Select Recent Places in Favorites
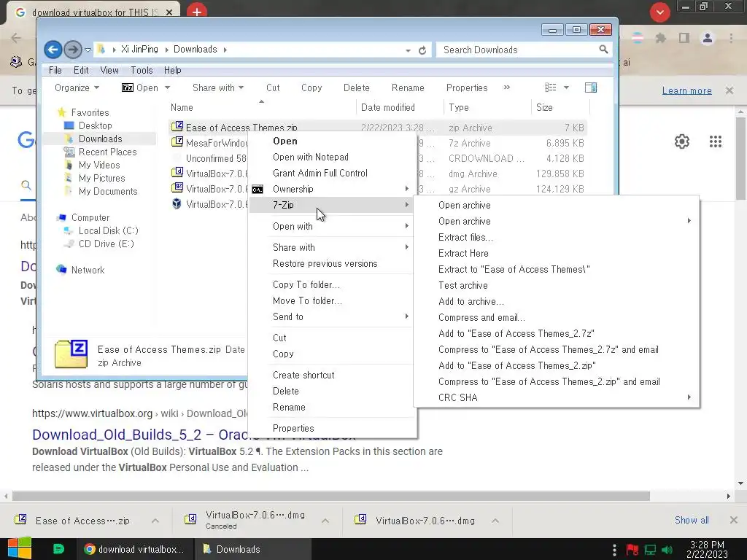 [107, 152]
